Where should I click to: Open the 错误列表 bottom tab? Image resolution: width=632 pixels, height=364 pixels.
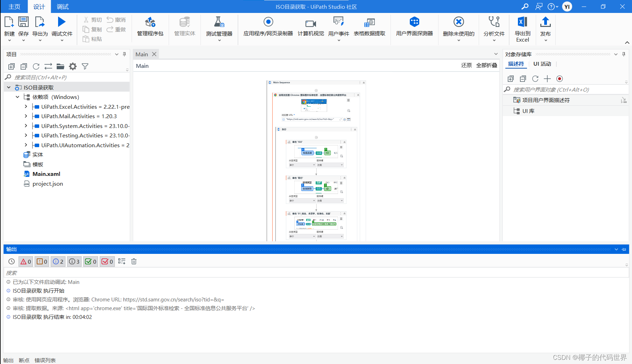click(45, 360)
